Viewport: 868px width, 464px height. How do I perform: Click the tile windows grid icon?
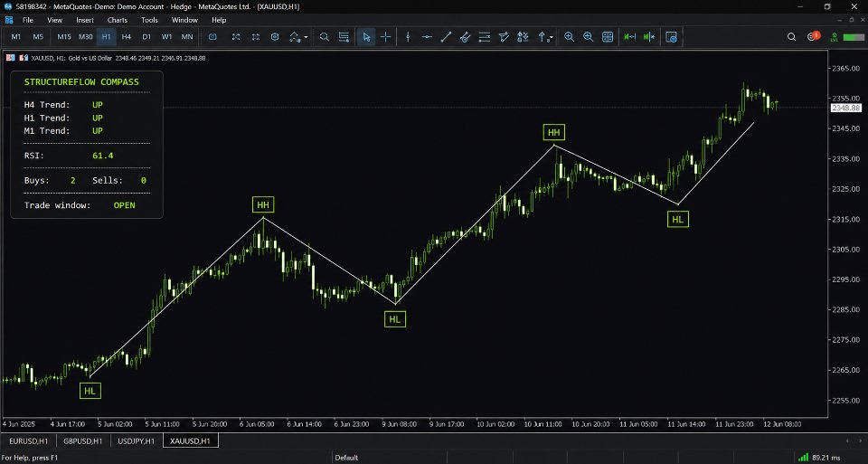coord(608,37)
